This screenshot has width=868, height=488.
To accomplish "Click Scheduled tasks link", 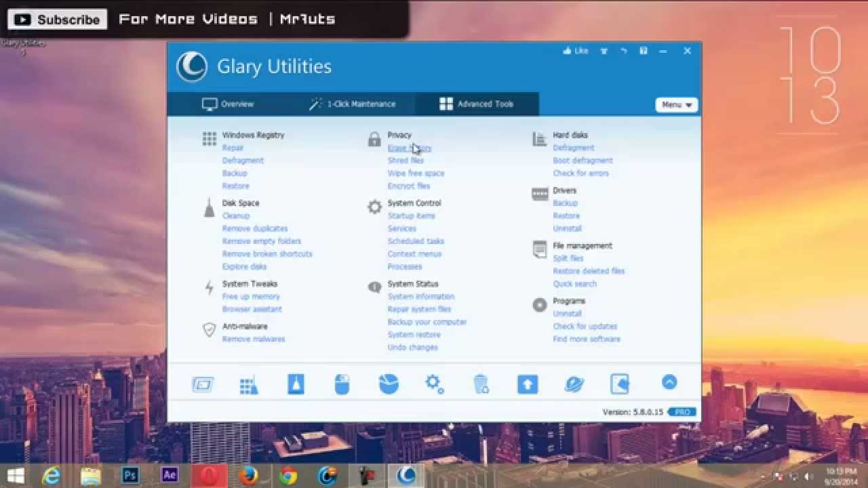I will pos(416,241).
